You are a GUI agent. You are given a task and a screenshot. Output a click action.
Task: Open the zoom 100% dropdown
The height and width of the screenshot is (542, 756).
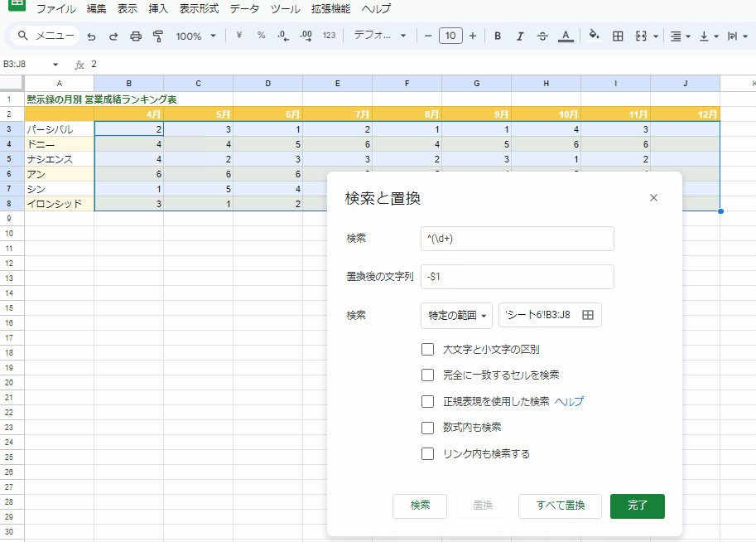pyautogui.click(x=195, y=36)
